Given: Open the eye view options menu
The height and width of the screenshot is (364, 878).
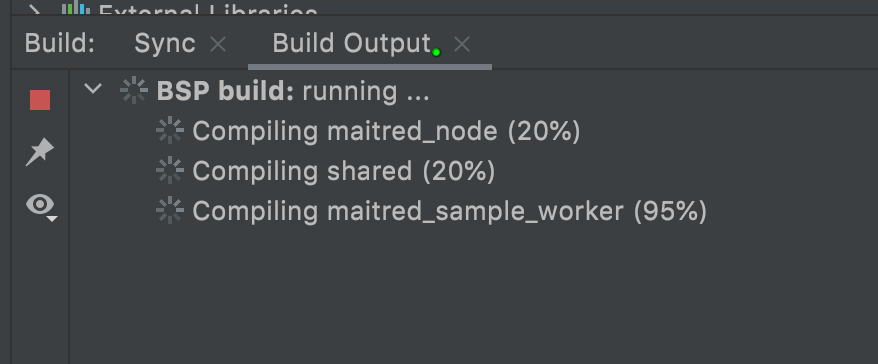Looking at the screenshot, I should click(x=41, y=206).
